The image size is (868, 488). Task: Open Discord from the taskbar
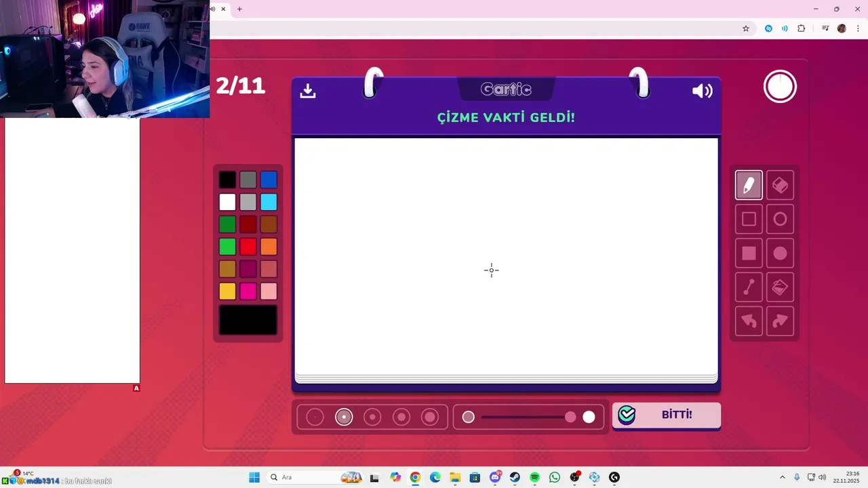(495, 477)
